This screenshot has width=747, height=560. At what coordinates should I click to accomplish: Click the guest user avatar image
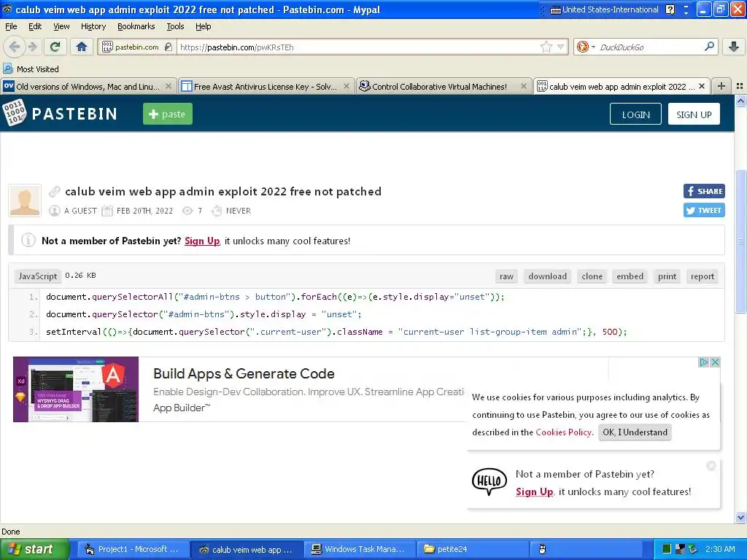(25, 201)
